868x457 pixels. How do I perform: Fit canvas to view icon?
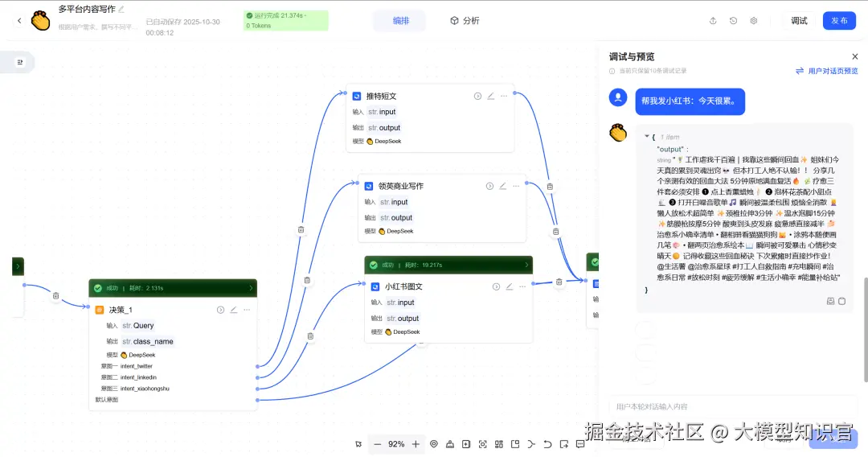point(483,444)
